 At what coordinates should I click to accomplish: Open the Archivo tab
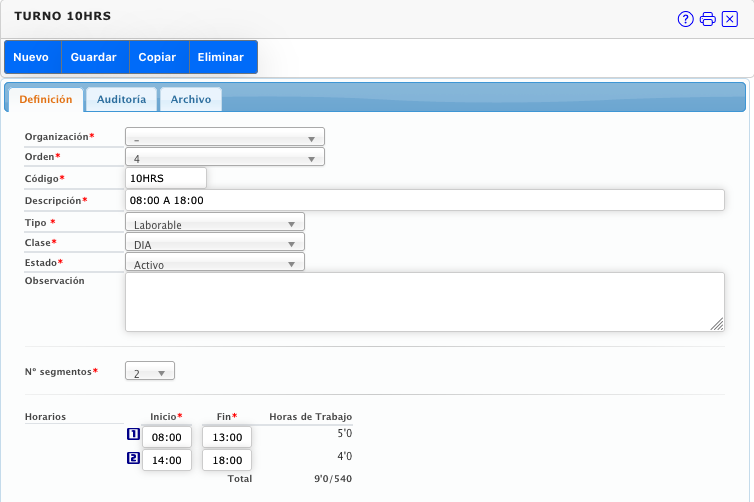click(191, 99)
